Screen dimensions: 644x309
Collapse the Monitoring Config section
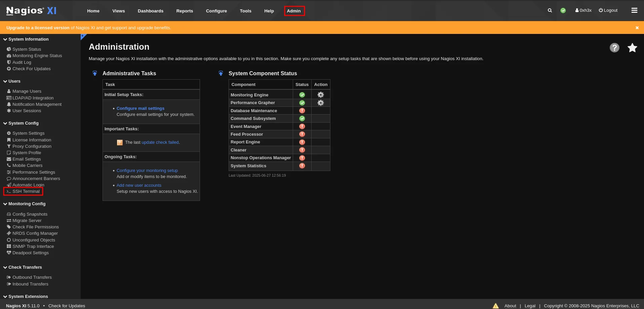24,204
